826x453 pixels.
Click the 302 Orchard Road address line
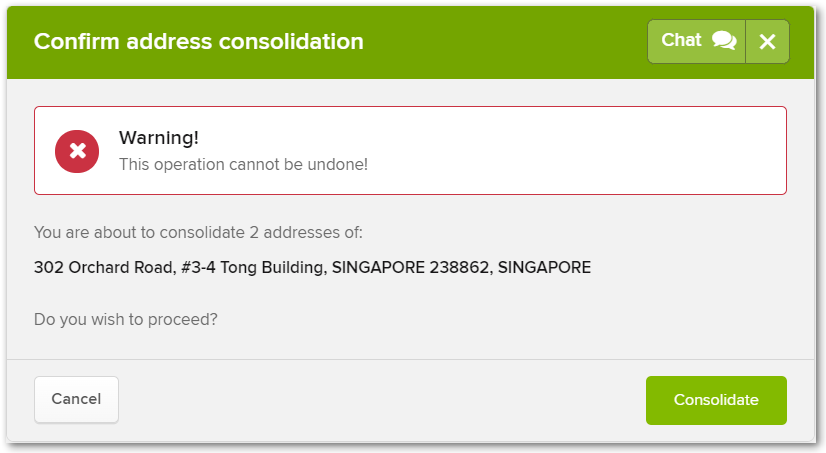(312, 268)
